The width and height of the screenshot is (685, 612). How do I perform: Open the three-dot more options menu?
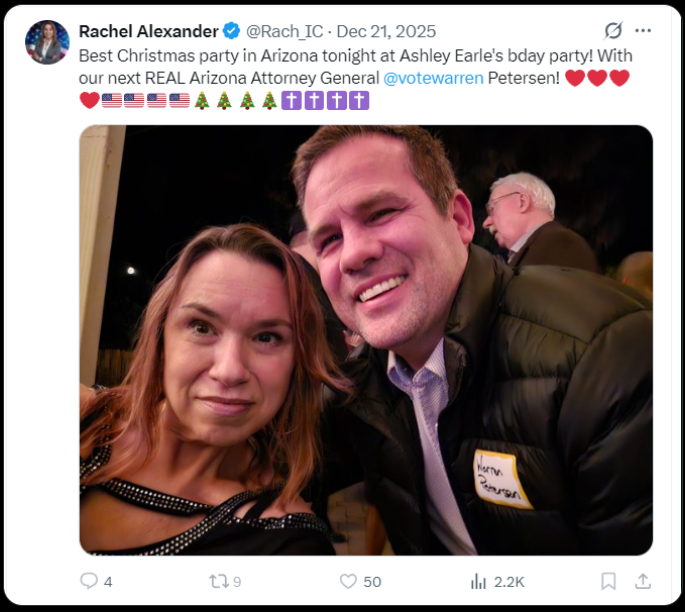click(643, 31)
